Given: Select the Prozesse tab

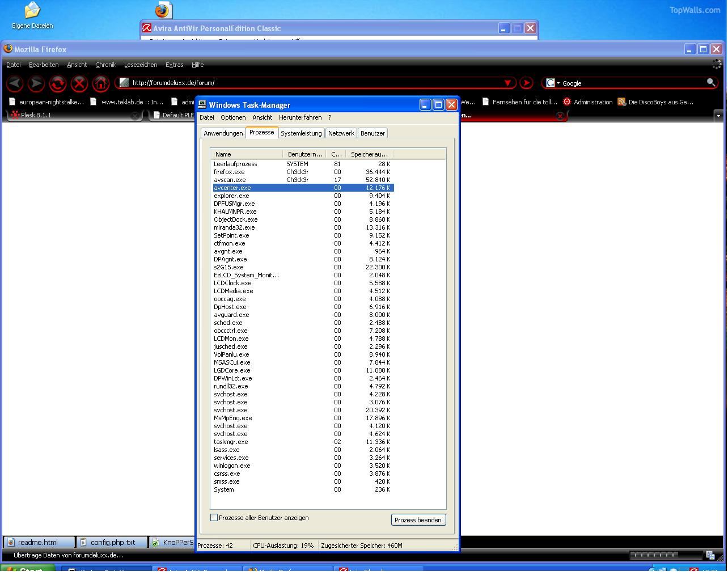Looking at the screenshot, I should [x=262, y=132].
